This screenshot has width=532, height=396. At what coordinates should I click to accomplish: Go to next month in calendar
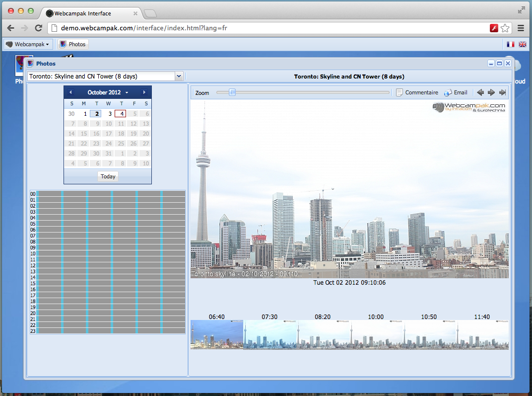click(x=144, y=92)
